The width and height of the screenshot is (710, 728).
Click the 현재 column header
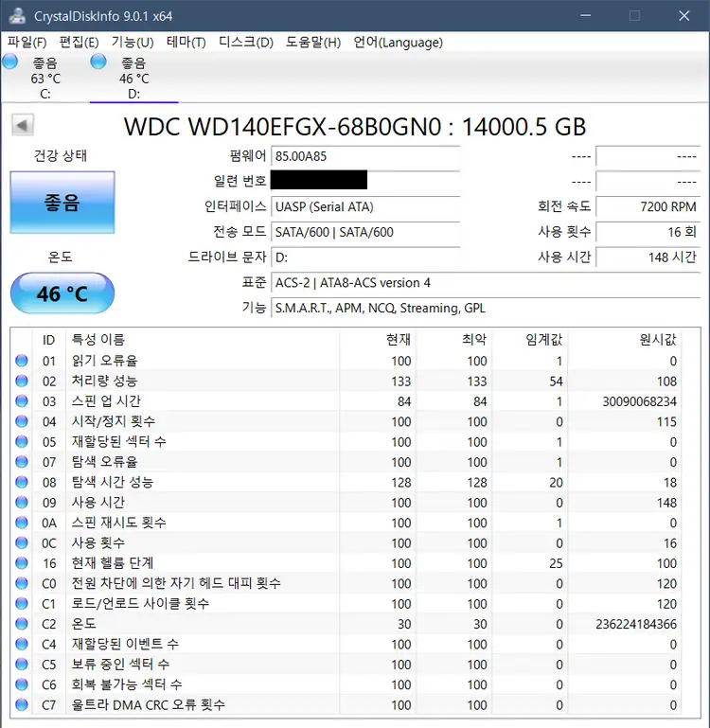coord(378,340)
